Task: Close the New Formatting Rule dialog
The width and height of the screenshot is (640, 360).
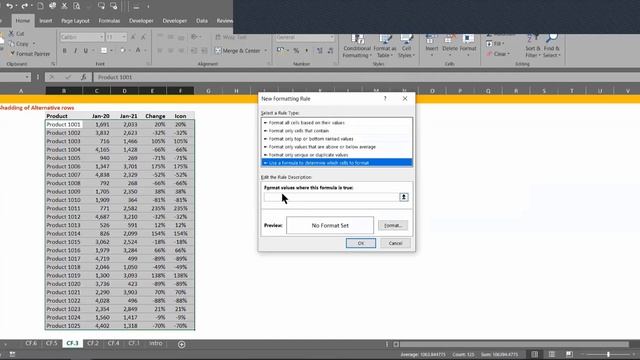Action: (x=405, y=98)
